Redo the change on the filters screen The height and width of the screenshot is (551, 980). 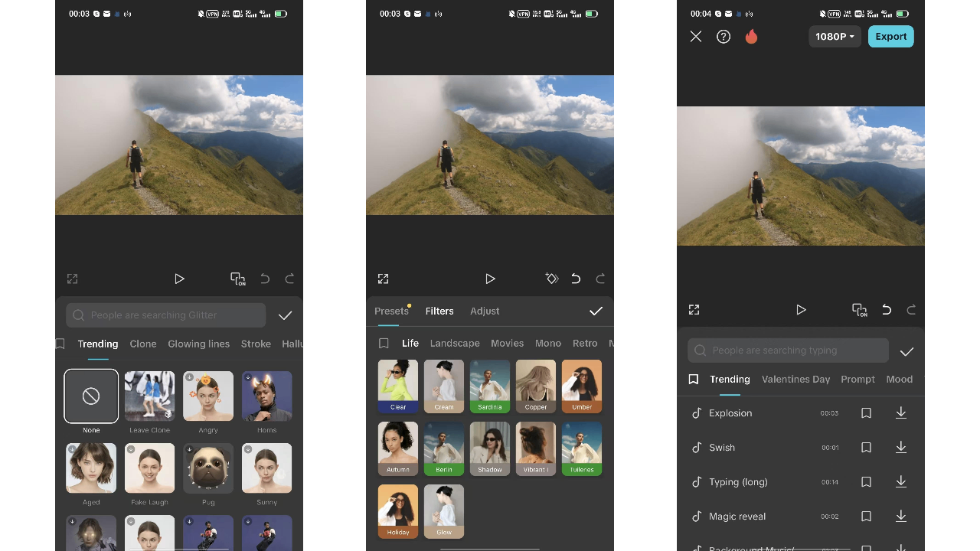point(600,279)
